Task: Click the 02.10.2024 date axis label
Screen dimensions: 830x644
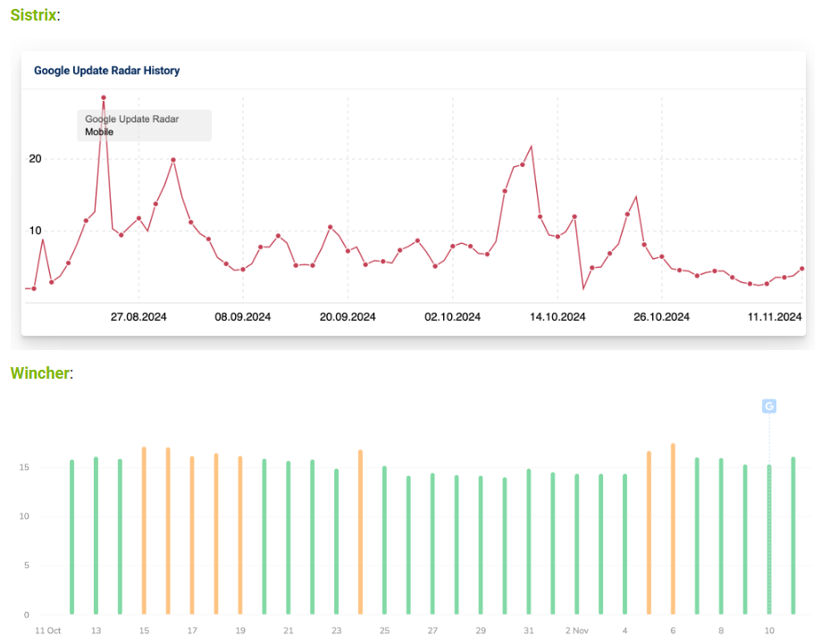Action: point(453,317)
